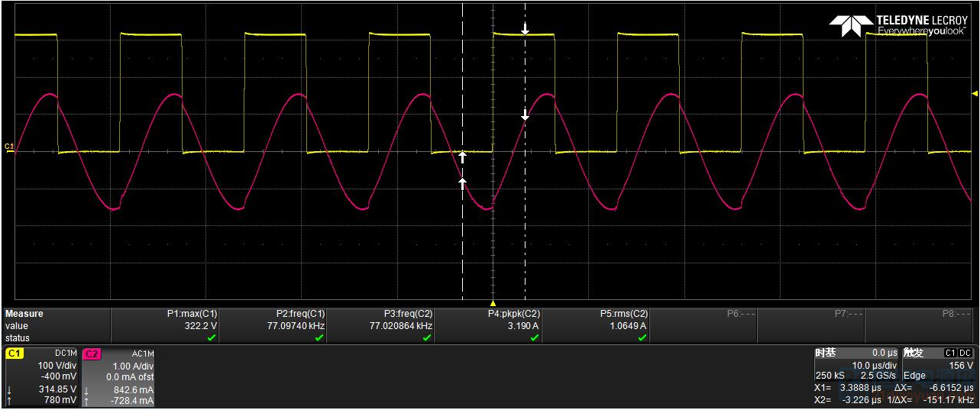Viewport: 980px width, 410px height.
Task: Click the AC1M coupling label in C2
Action: (143, 354)
